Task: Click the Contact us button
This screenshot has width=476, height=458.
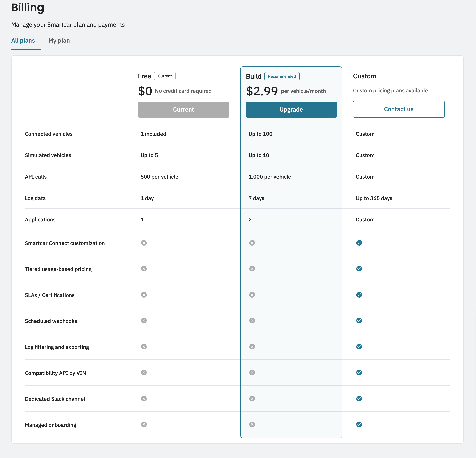Action: tap(399, 109)
